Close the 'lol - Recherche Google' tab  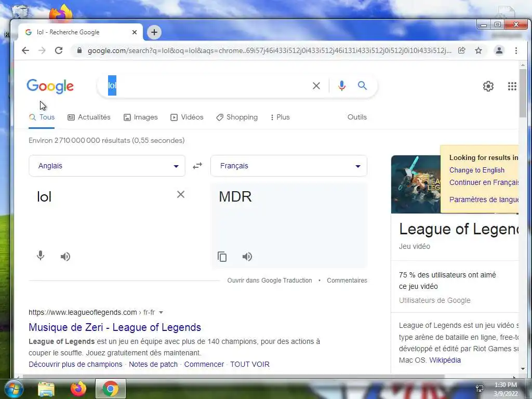click(135, 32)
